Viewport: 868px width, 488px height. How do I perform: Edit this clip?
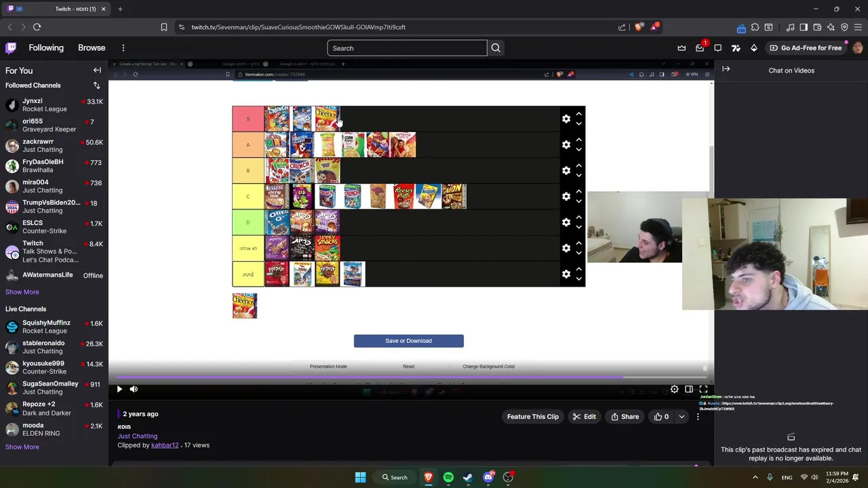pos(584,417)
